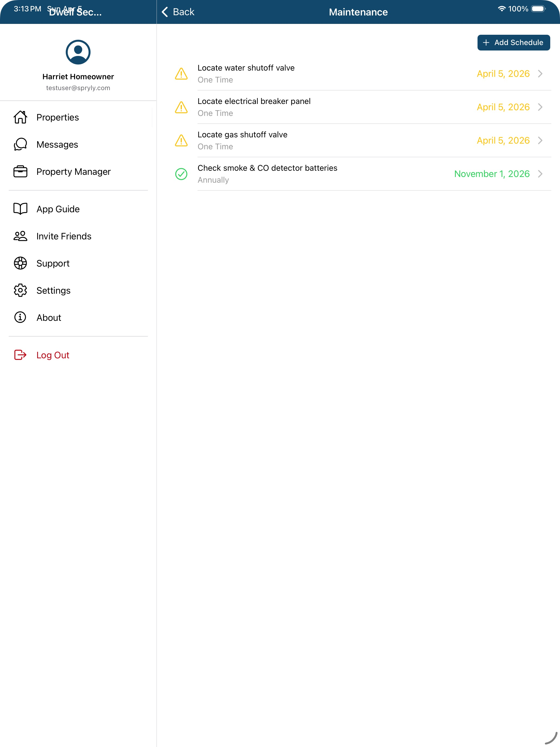This screenshot has height=747, width=560.
Task: Click the Messages chat bubble icon
Action: (20, 144)
